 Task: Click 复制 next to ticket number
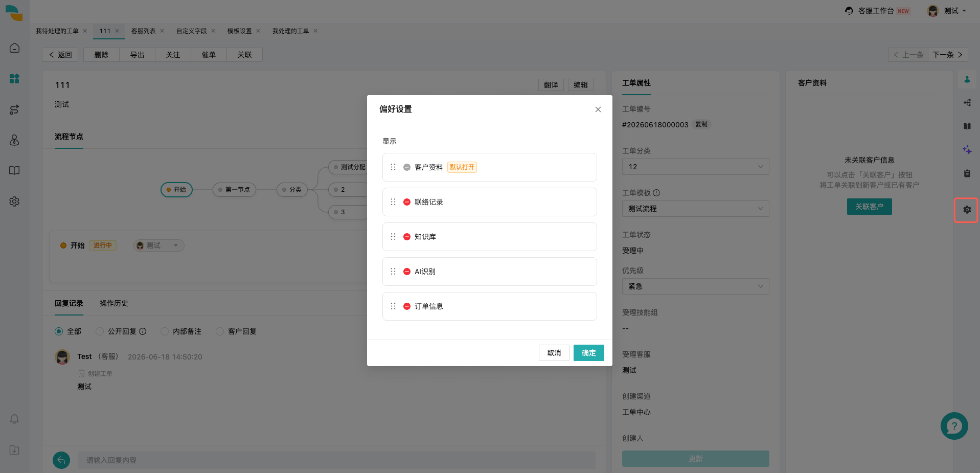pyautogui.click(x=701, y=124)
